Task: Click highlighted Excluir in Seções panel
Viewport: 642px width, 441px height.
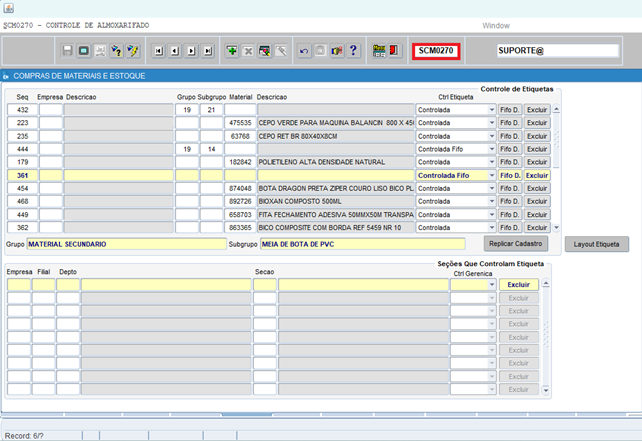Action: tap(518, 285)
